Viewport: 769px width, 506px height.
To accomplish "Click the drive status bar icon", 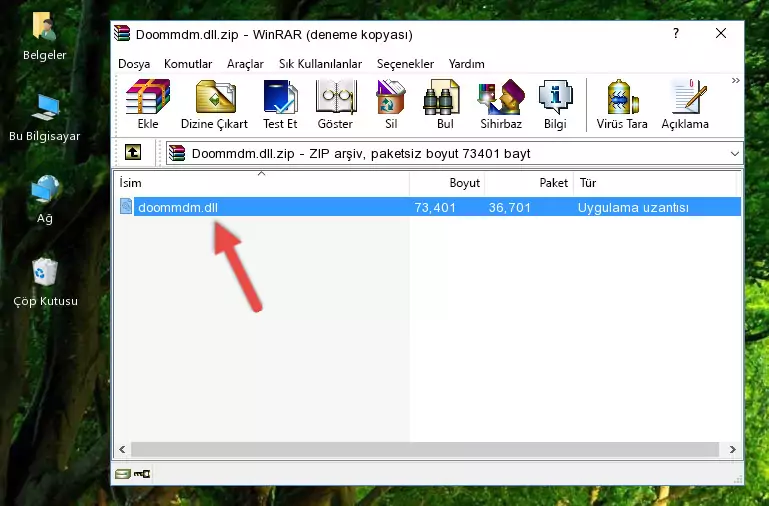I will [123, 474].
